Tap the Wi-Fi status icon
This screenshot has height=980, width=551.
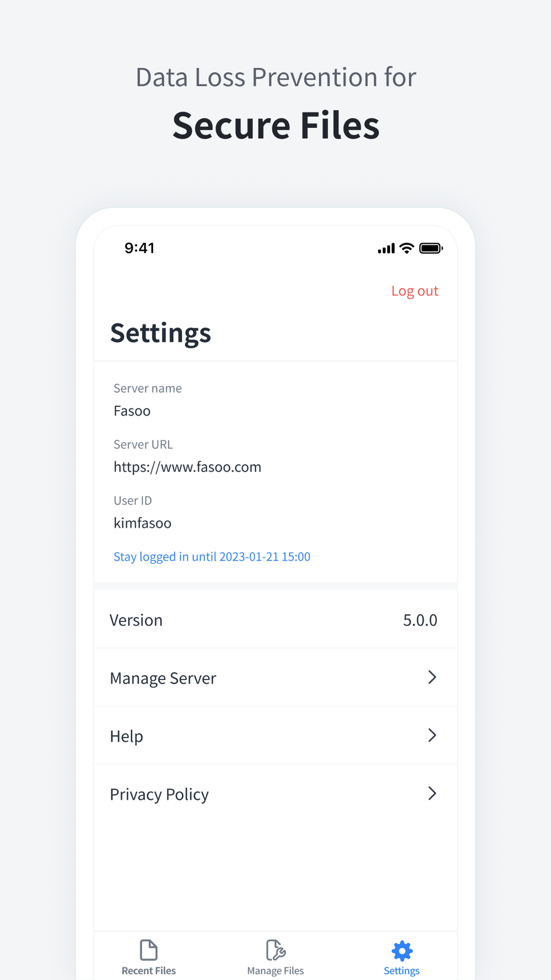coord(407,248)
